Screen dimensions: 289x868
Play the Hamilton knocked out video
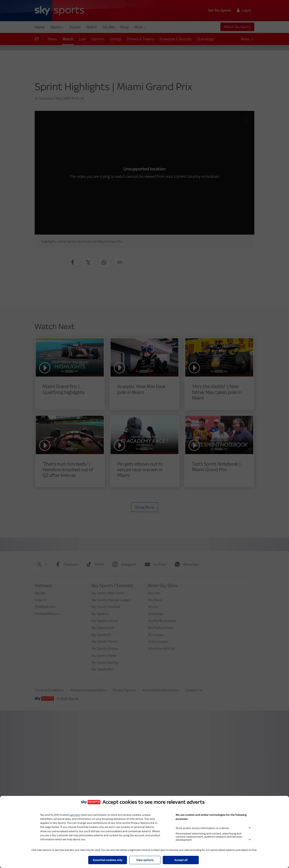pos(45,445)
